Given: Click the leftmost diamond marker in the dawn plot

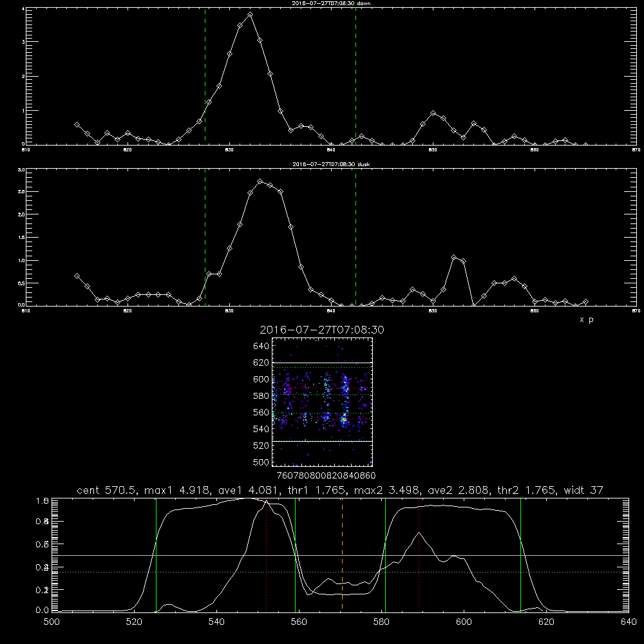Looking at the screenshot, I should pos(77,124).
